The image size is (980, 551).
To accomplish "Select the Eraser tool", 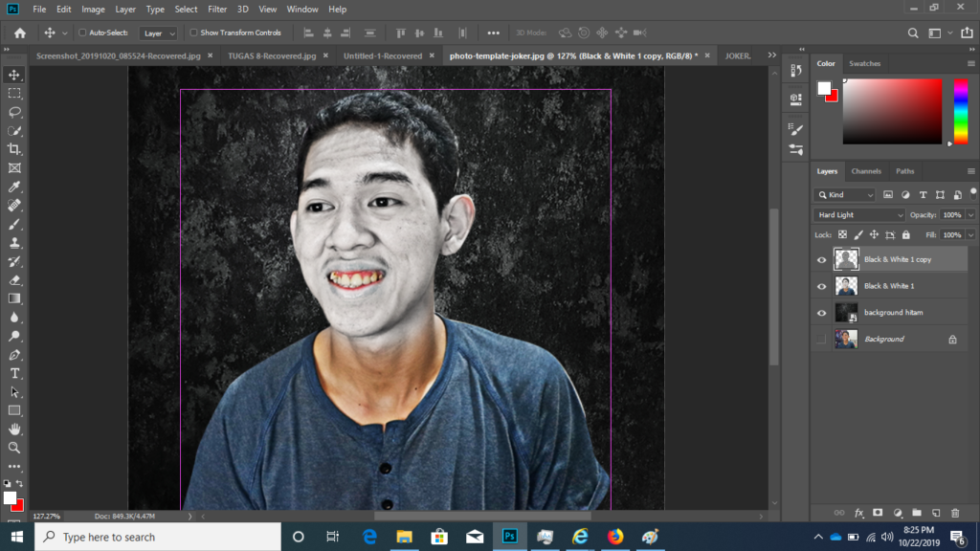I will 14,280.
